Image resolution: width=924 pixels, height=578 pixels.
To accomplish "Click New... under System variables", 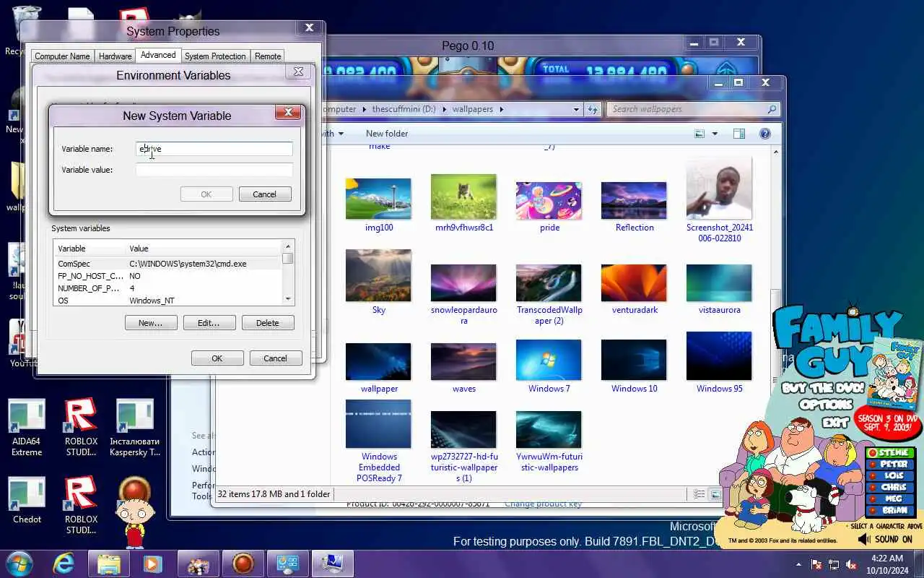I will coord(151,323).
